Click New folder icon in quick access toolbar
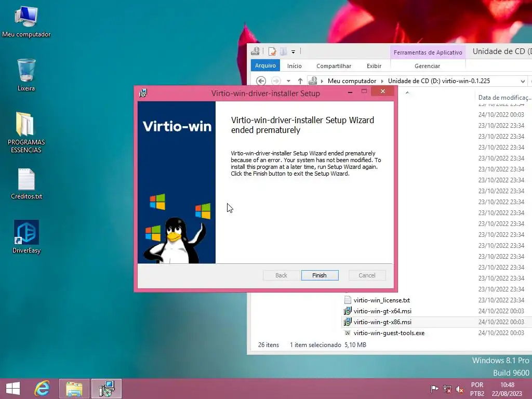Image resolution: width=532 pixels, height=399 pixels. pos(283,51)
